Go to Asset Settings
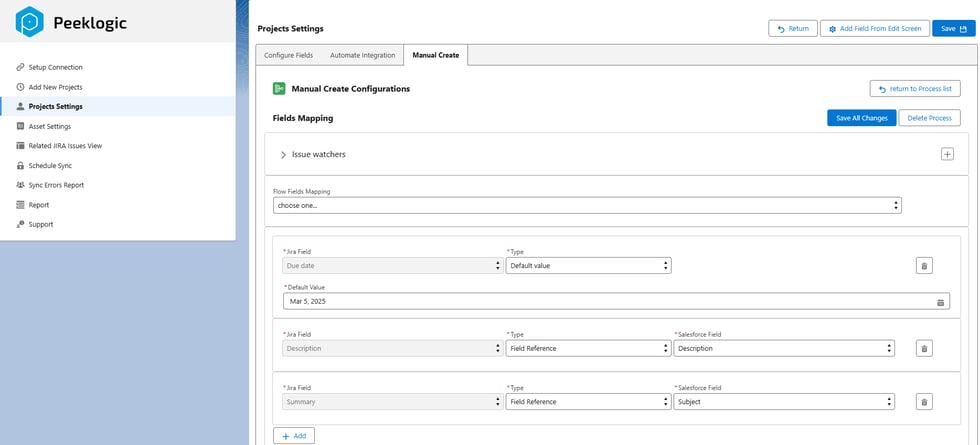The width and height of the screenshot is (980, 445). 50,126
